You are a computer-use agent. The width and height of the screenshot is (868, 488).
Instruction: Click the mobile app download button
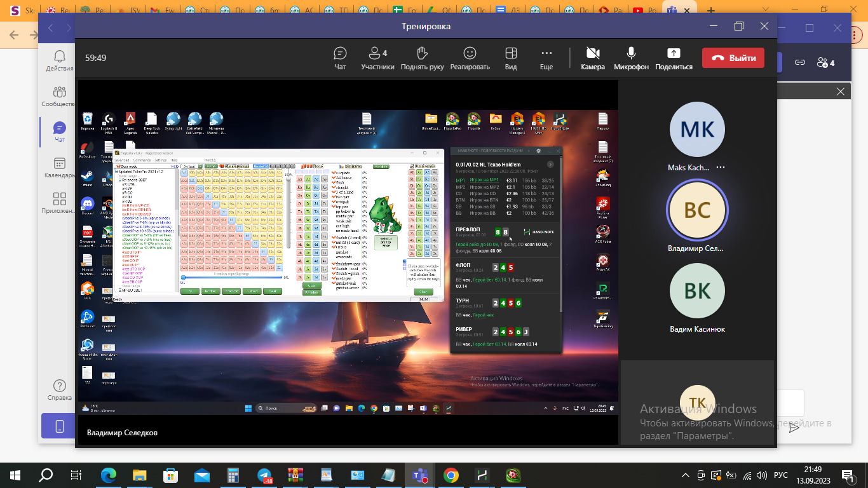59,426
